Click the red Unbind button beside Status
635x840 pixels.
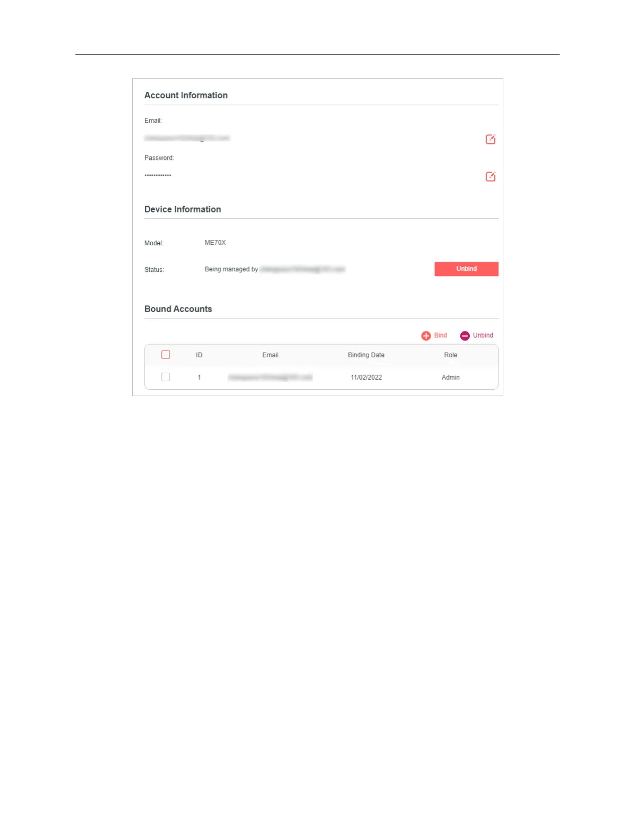click(x=466, y=269)
